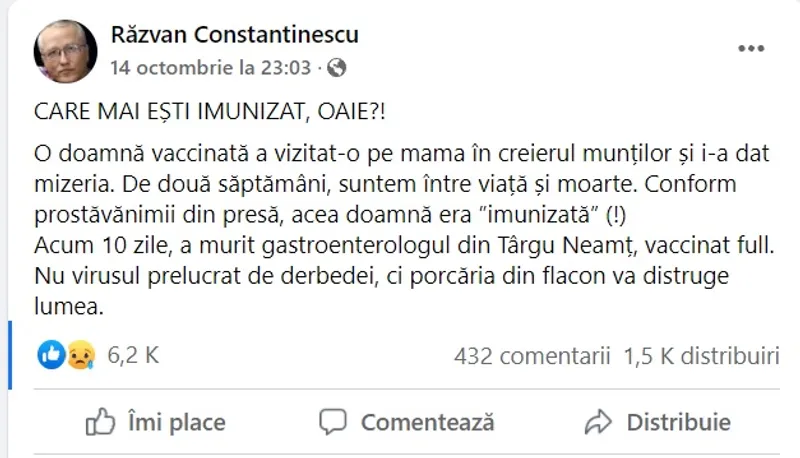Show the 432 comentarii

coord(531,355)
